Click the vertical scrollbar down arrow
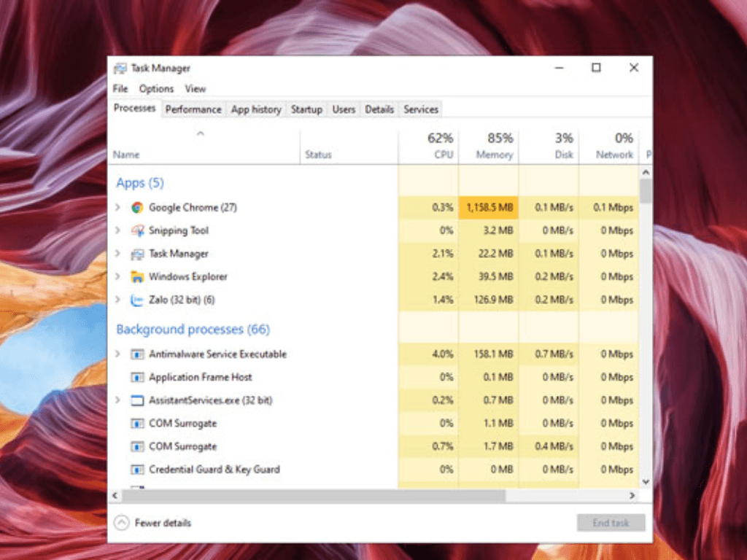 click(x=646, y=481)
